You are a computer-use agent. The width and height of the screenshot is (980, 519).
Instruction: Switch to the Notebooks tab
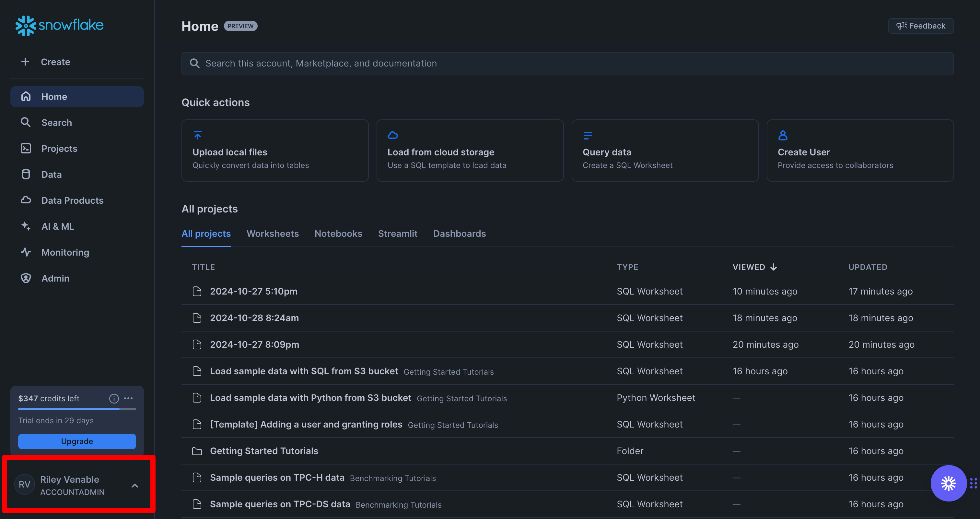click(339, 234)
